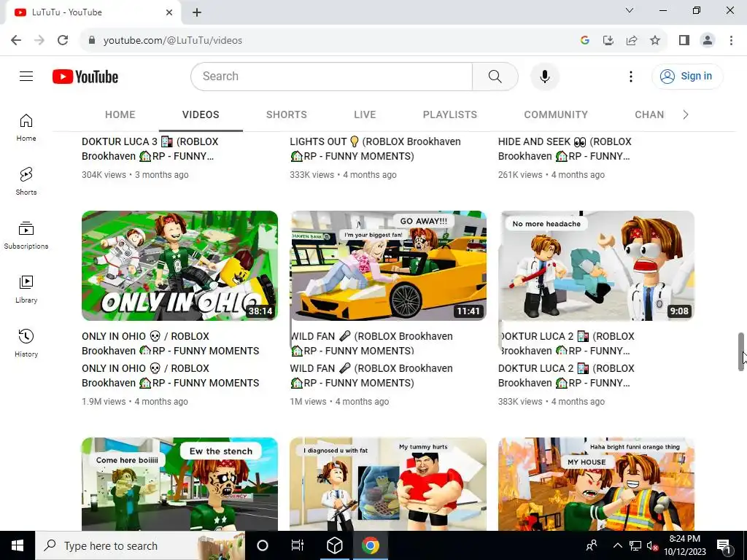747x560 pixels.
Task: Open Subscriptions in the sidebar
Action: [x=26, y=236]
